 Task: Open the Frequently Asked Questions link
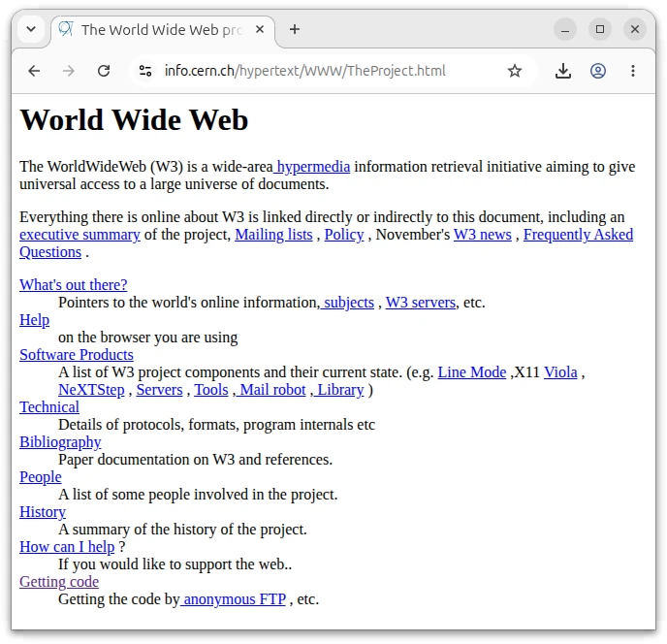point(578,235)
